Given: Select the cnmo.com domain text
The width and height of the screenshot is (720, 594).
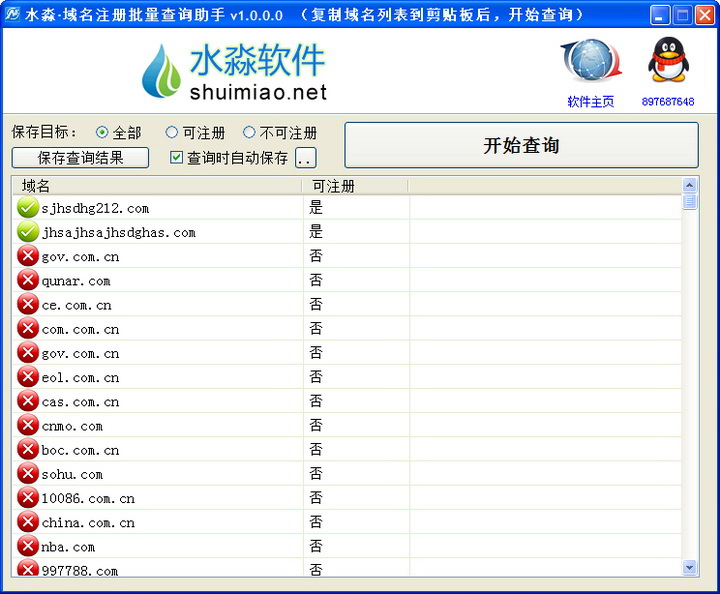Looking at the screenshot, I should point(72,426).
